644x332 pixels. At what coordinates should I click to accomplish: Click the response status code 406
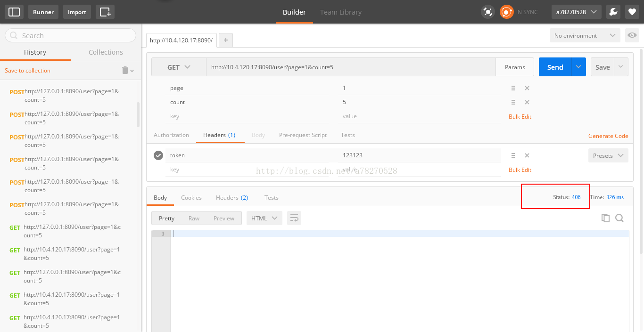[x=576, y=197]
